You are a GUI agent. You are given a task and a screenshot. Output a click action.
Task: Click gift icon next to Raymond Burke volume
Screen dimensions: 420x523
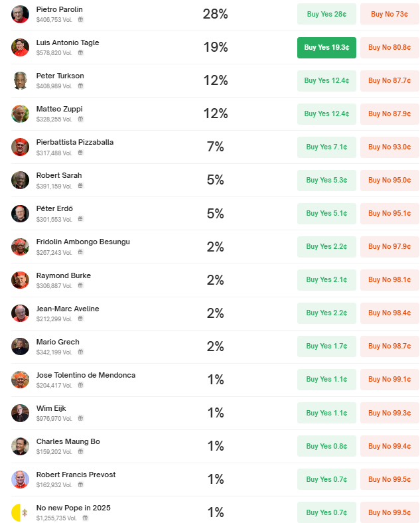(x=80, y=285)
